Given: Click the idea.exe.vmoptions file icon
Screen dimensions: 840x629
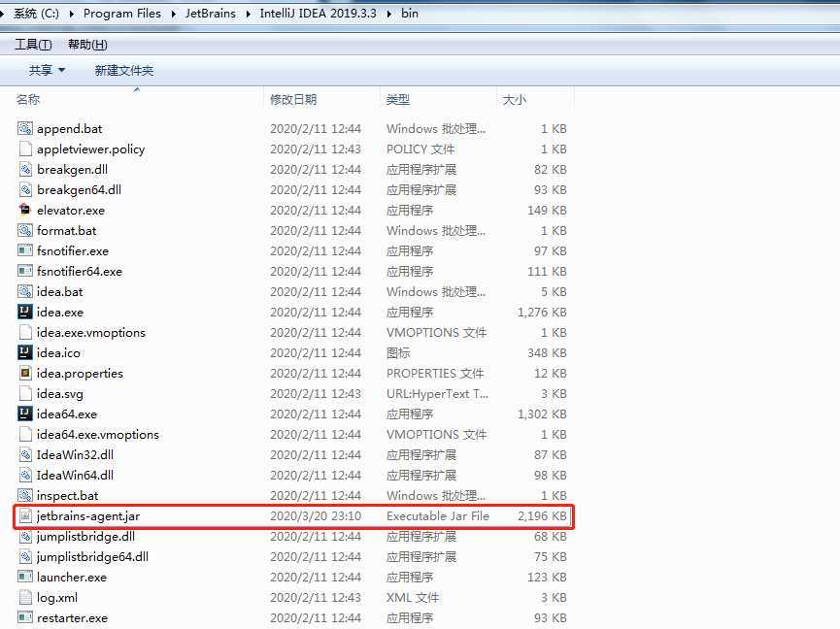Looking at the screenshot, I should (x=25, y=332).
